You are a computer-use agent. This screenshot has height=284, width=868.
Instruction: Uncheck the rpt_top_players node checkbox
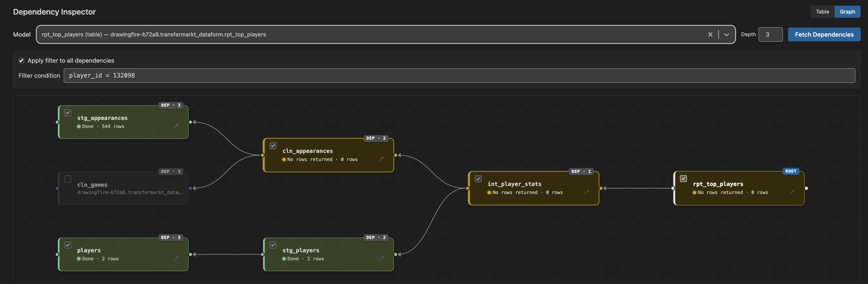pyautogui.click(x=683, y=178)
